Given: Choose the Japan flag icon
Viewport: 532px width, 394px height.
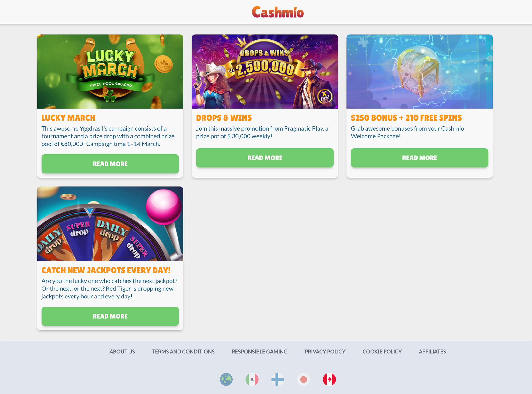Looking at the screenshot, I should [x=303, y=379].
